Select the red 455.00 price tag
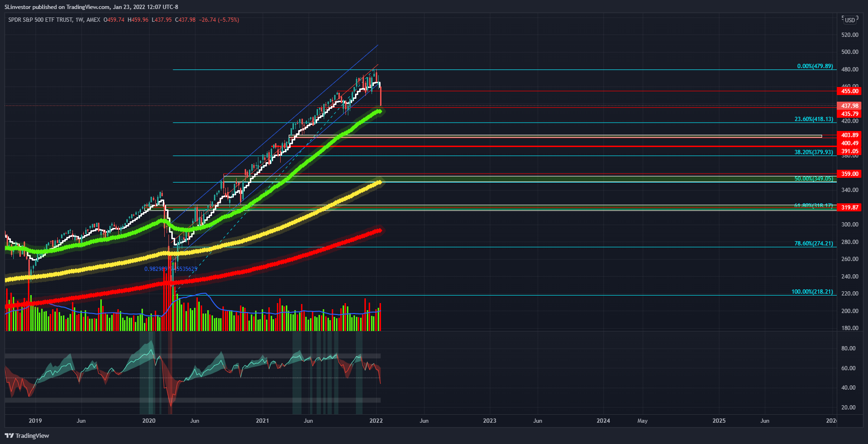 (849, 91)
